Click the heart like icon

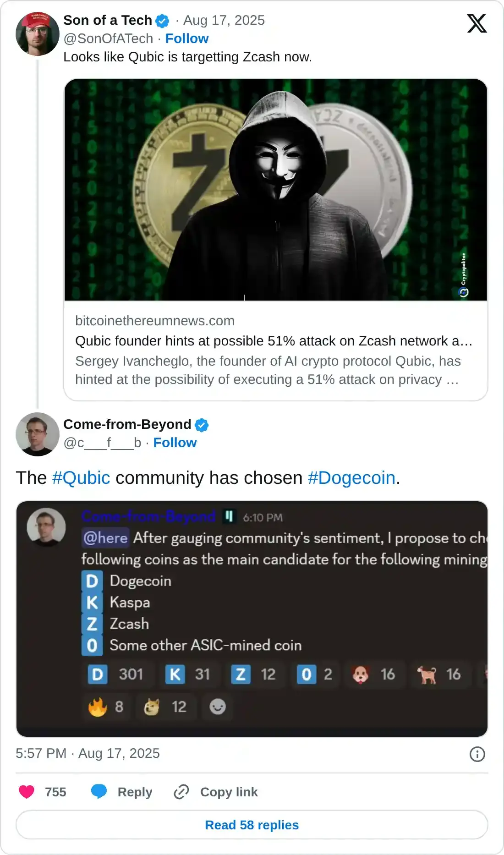point(27,792)
